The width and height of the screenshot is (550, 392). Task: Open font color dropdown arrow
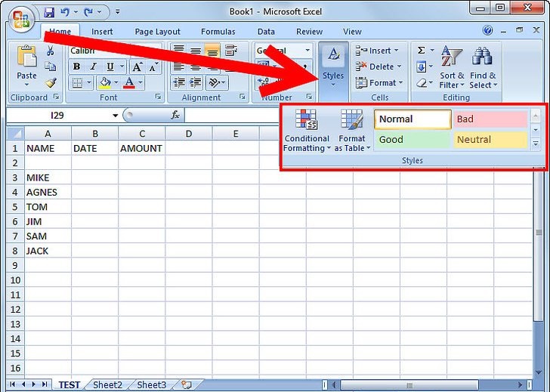tap(141, 83)
